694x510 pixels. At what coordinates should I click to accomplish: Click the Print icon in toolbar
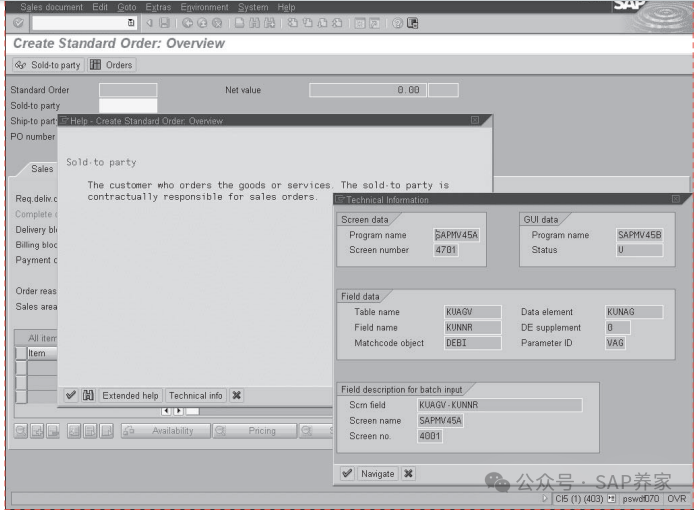coord(239,23)
